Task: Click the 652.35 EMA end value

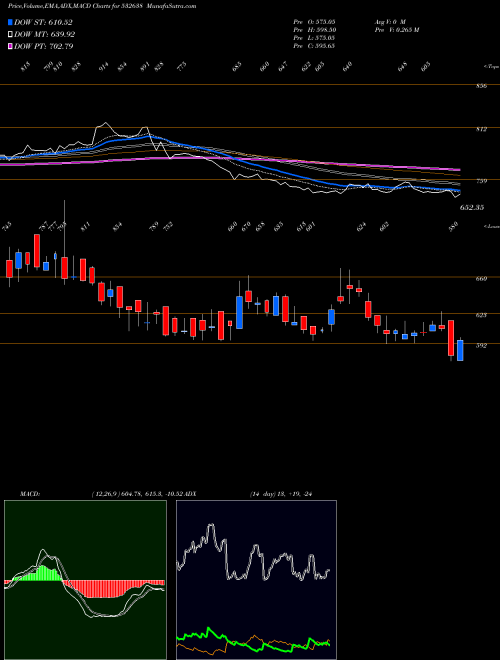Action: tap(472, 208)
